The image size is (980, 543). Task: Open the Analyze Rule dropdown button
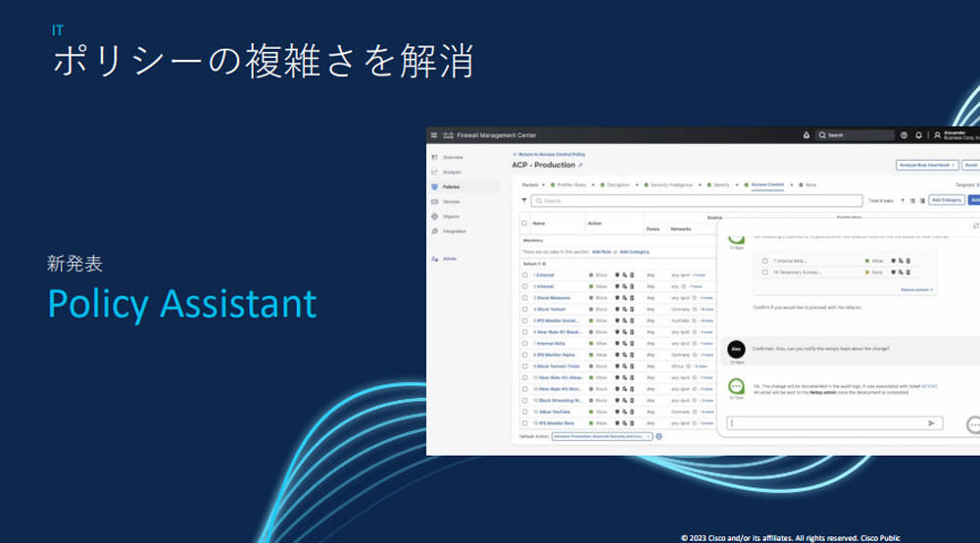pos(927,165)
